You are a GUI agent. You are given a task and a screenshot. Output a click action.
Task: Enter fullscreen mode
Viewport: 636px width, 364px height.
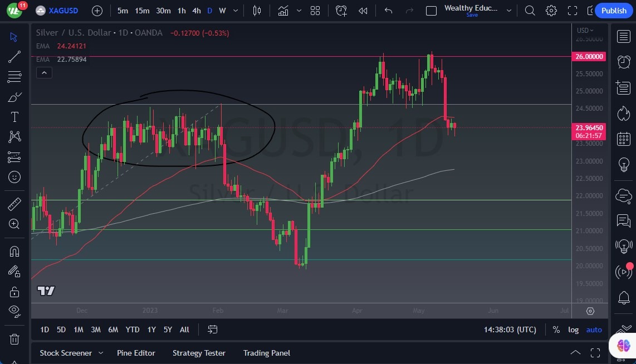(573, 11)
